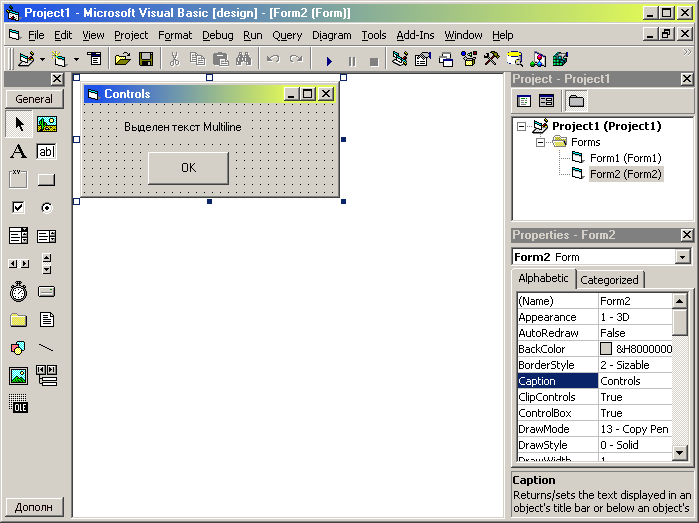Click View Object icon in Project panel
Image resolution: width=699 pixels, height=523 pixels.
[546, 101]
